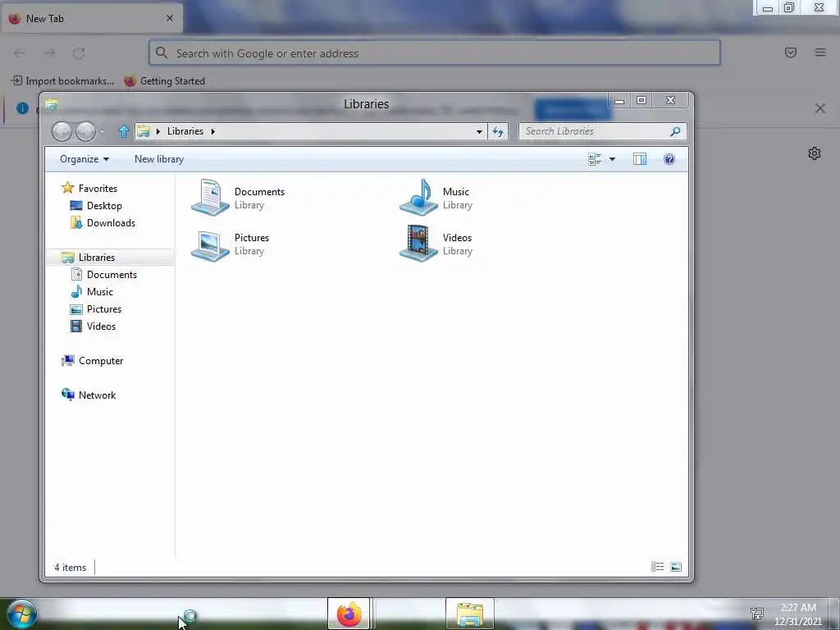Expand address bar history dropdown
This screenshot has height=630, width=840.
[x=479, y=132]
